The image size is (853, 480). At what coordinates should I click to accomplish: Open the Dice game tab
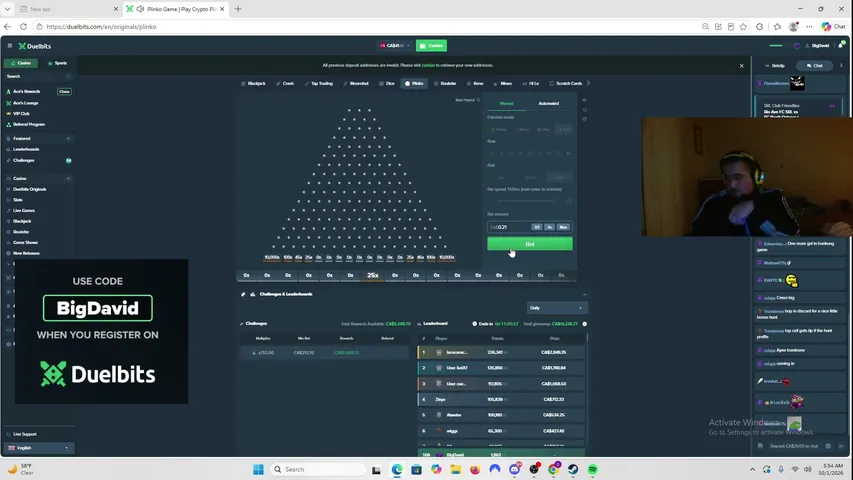(x=387, y=83)
